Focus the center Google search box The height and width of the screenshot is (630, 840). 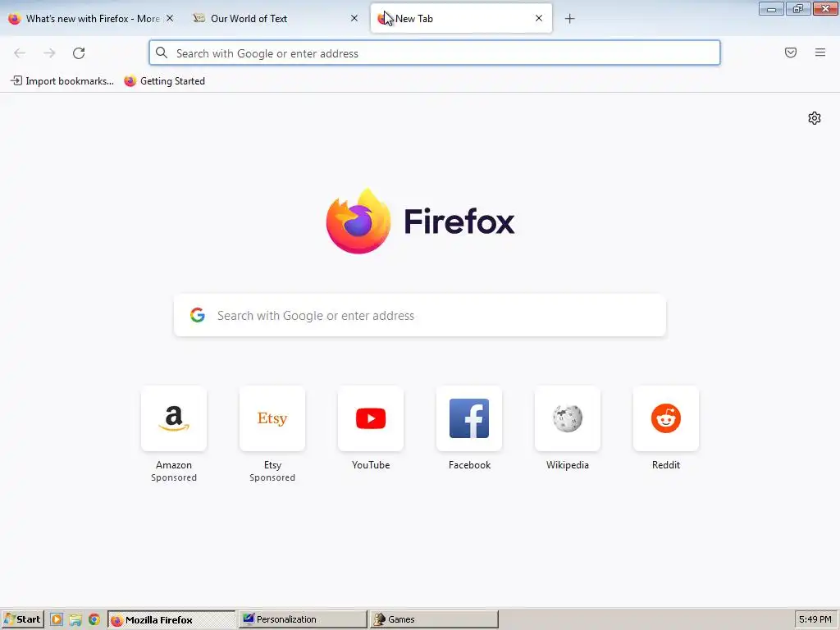click(x=420, y=316)
